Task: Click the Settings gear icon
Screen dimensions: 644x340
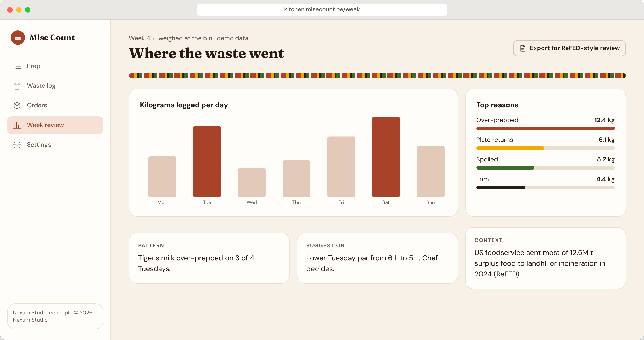Action: point(17,145)
